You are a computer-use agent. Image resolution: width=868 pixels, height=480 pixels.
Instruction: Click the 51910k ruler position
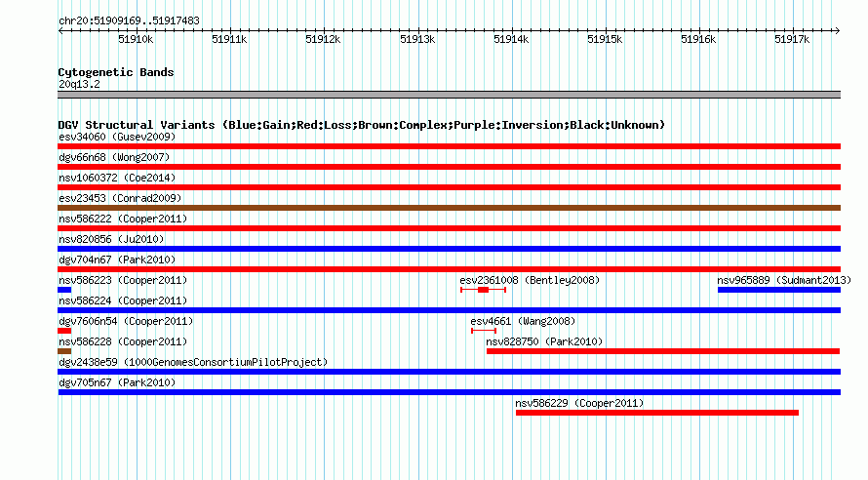pyautogui.click(x=136, y=39)
